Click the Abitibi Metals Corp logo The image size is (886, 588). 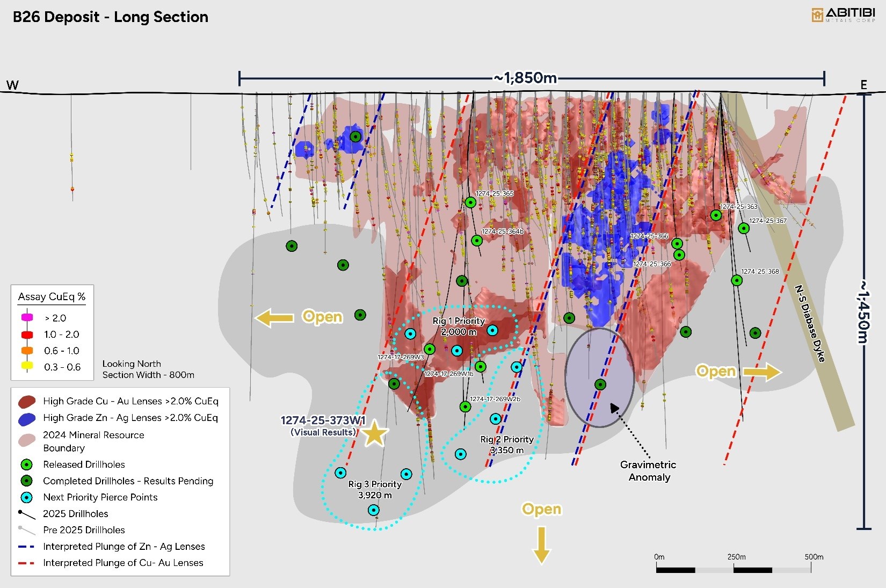[843, 14]
